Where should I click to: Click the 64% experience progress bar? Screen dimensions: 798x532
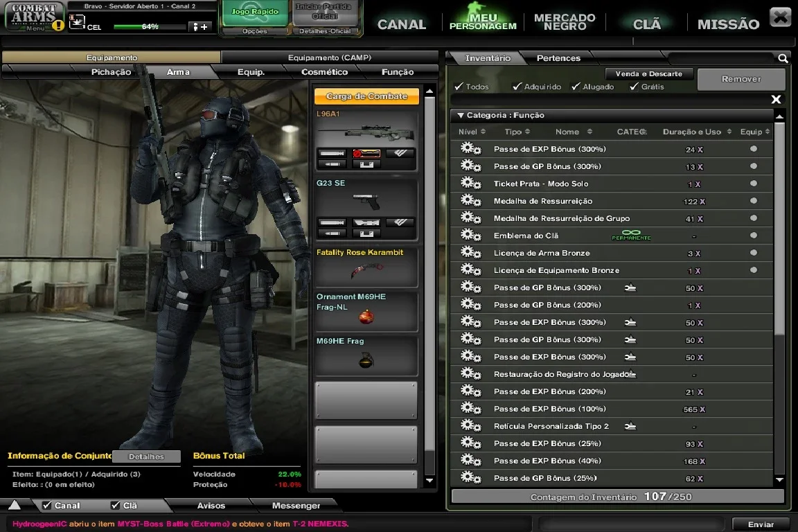149,26
